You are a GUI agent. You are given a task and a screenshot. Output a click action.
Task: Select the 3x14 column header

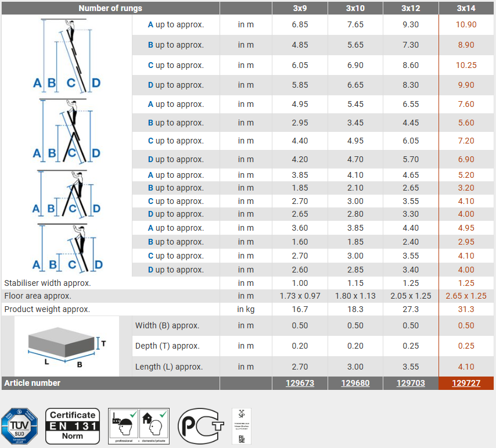click(x=466, y=8)
